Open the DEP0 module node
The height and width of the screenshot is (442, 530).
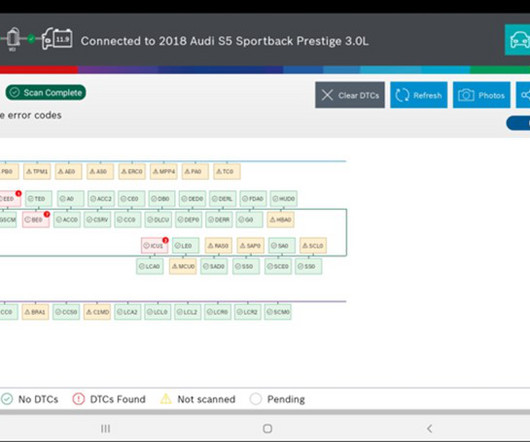[189, 220]
